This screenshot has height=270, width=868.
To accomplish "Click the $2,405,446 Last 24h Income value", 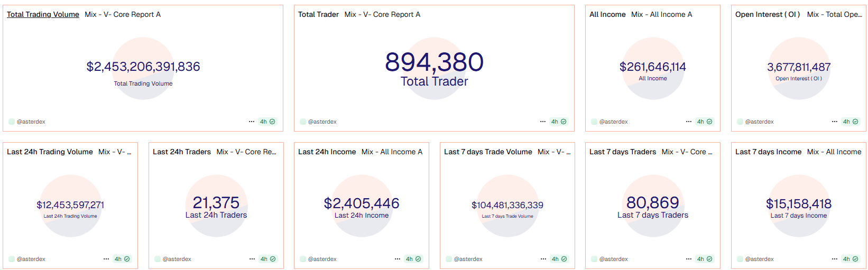I will pyautogui.click(x=362, y=203).
